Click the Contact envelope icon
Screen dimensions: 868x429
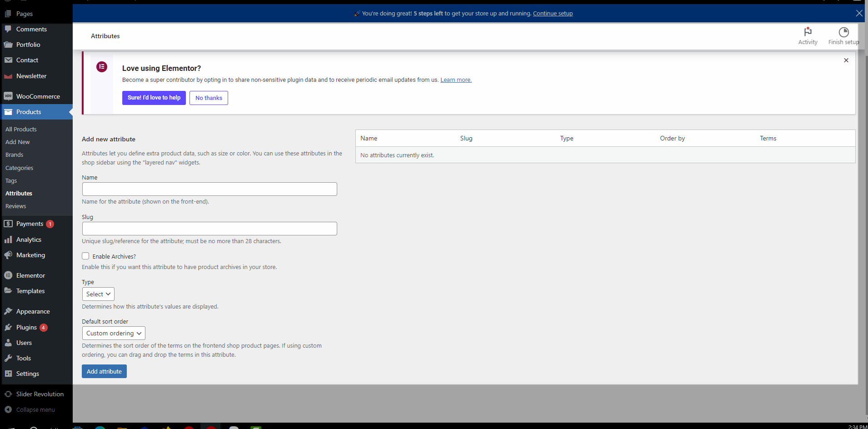(8, 60)
